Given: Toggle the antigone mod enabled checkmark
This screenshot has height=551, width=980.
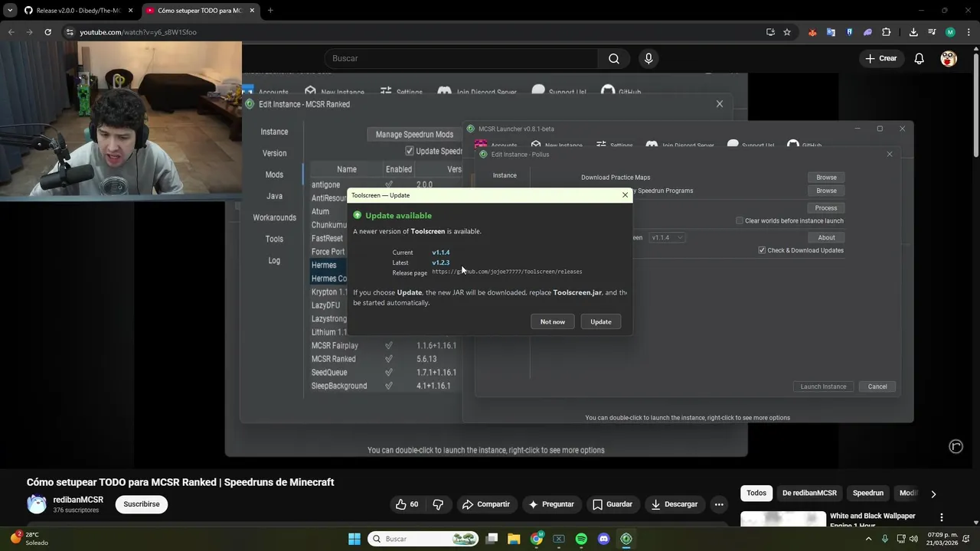Looking at the screenshot, I should pyautogui.click(x=389, y=184).
